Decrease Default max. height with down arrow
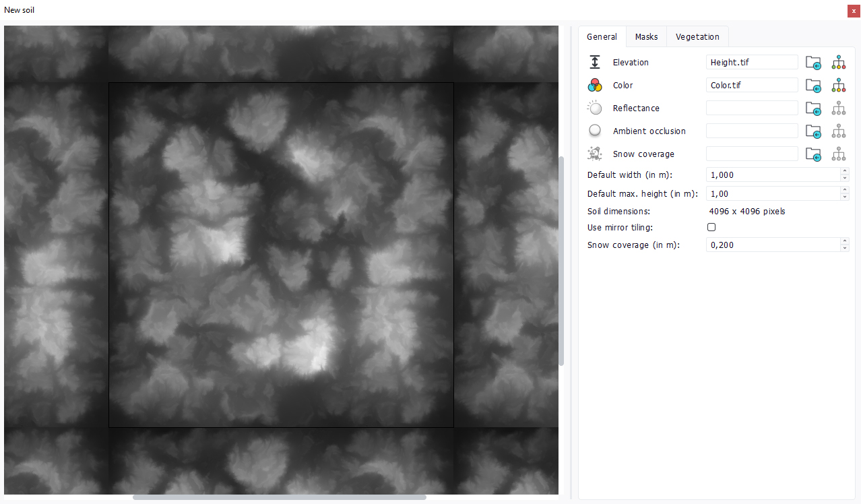 click(x=845, y=197)
